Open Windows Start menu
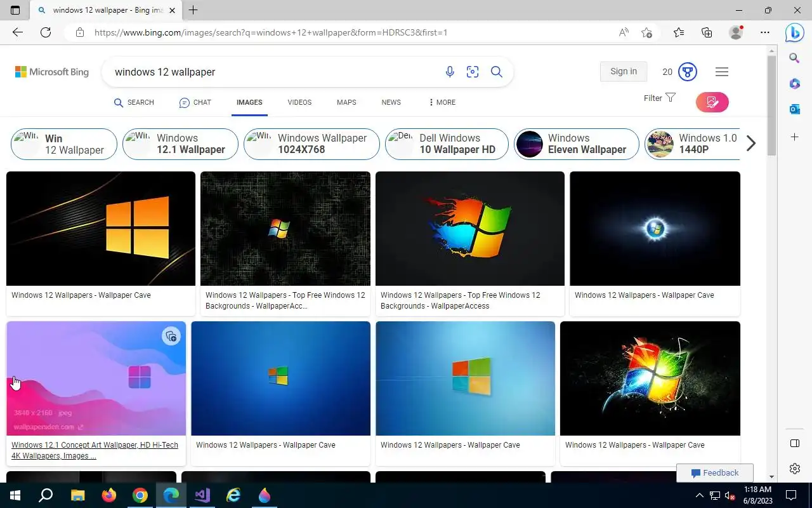The width and height of the screenshot is (812, 508). 15,495
